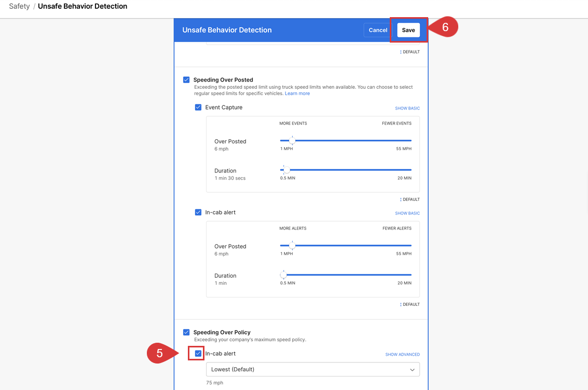Click In-cab alert Over Posted slider handle
This screenshot has width=588, height=390.
292,245
